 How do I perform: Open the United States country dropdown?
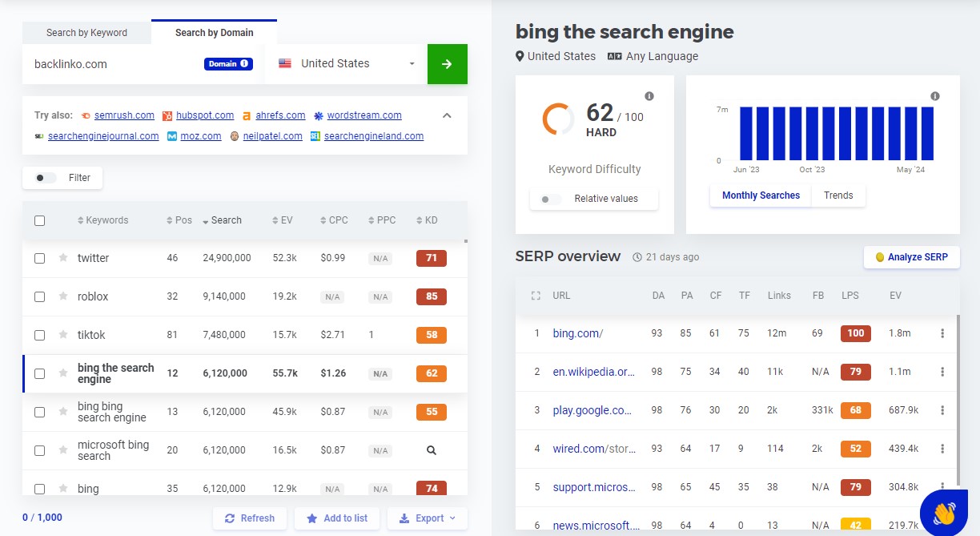[347, 64]
